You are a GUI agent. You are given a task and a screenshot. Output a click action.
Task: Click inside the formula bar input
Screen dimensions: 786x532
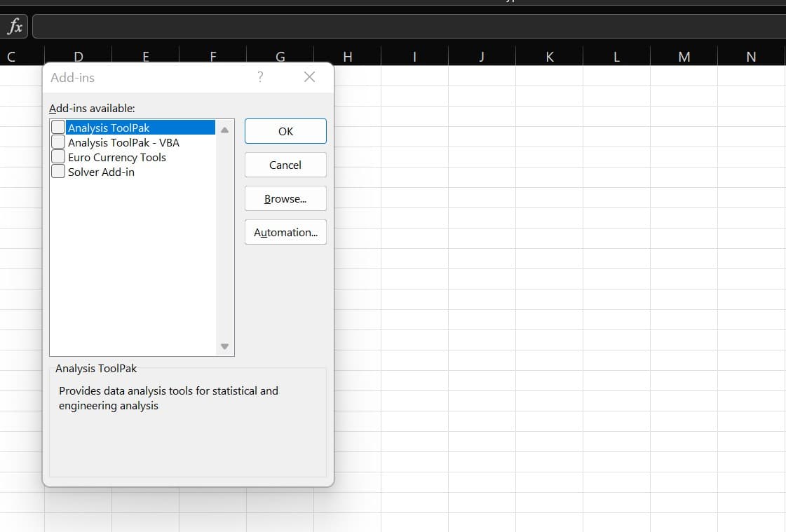[x=407, y=27]
